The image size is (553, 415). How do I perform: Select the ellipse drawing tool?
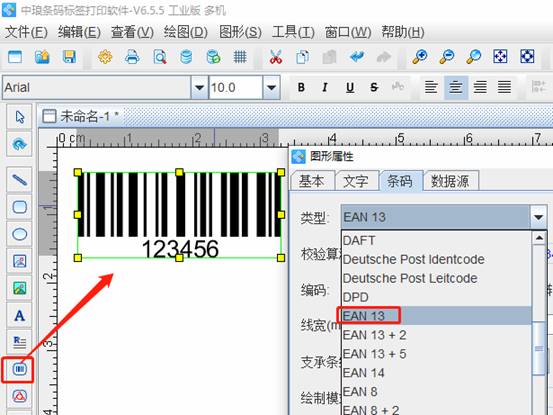coord(19,234)
